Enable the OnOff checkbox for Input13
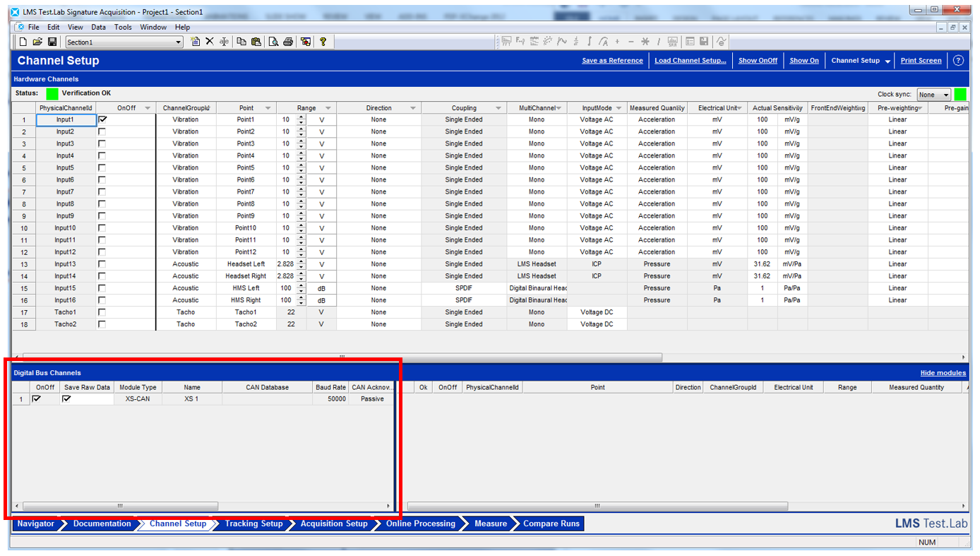The width and height of the screenshot is (980, 556). click(x=102, y=264)
